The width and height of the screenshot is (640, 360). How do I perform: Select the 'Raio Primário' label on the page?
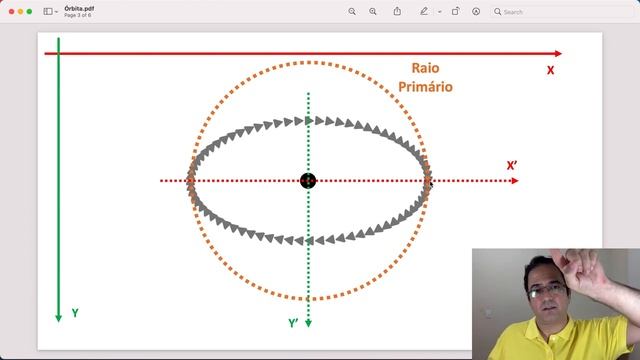tap(425, 77)
